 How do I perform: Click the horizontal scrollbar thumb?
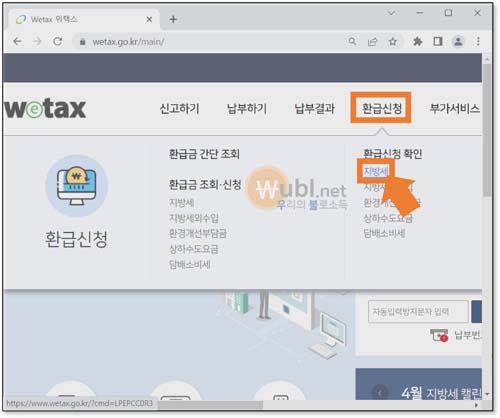210,405
